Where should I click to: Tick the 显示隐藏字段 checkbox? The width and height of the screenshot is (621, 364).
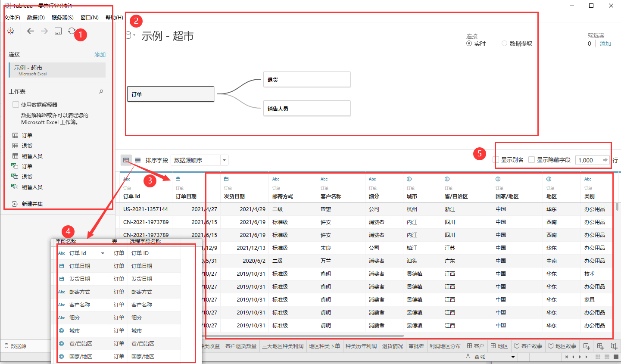coord(531,160)
